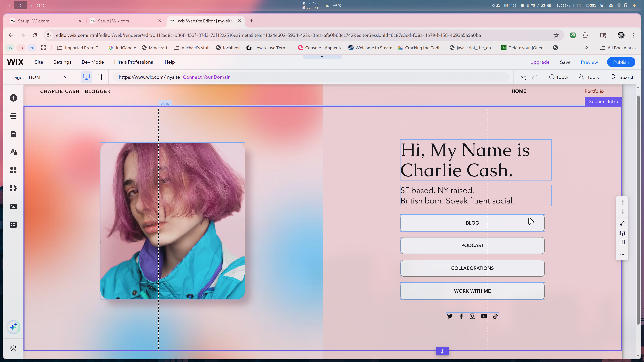Click the undo arrow in the toolbar

(523, 77)
